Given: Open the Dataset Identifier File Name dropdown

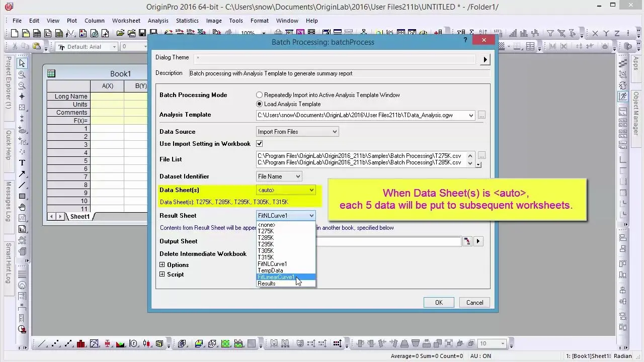Looking at the screenshot, I should pos(279,176).
